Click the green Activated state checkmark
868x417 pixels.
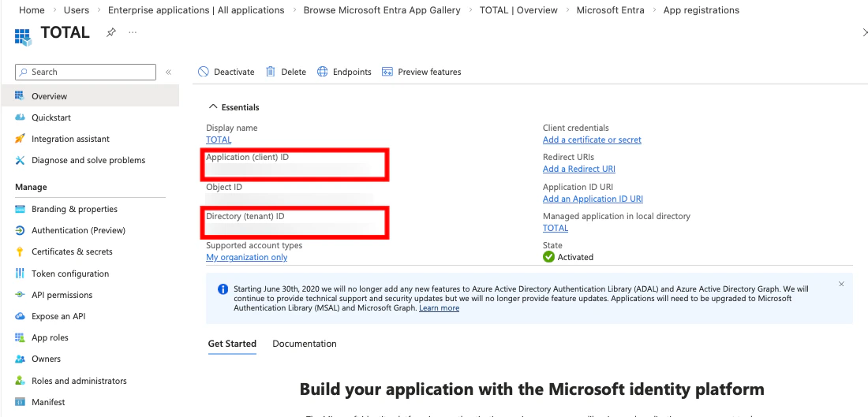(548, 257)
